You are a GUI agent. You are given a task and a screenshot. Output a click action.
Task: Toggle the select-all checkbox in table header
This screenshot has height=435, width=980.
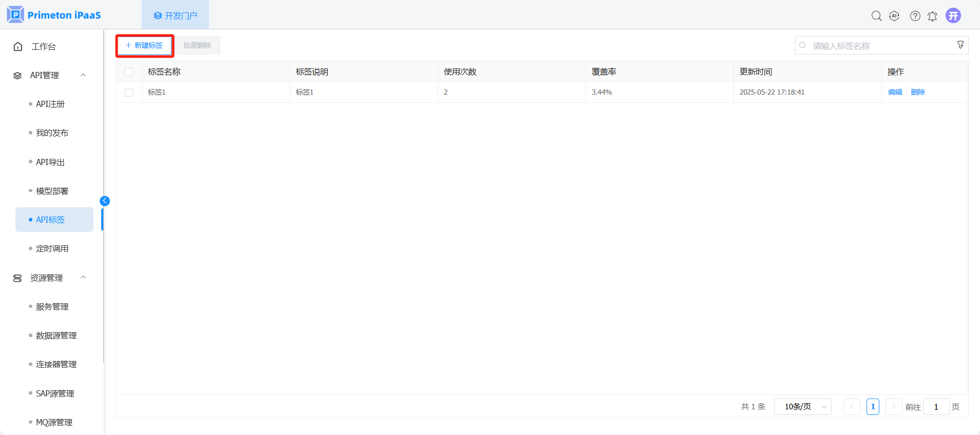[x=129, y=72]
